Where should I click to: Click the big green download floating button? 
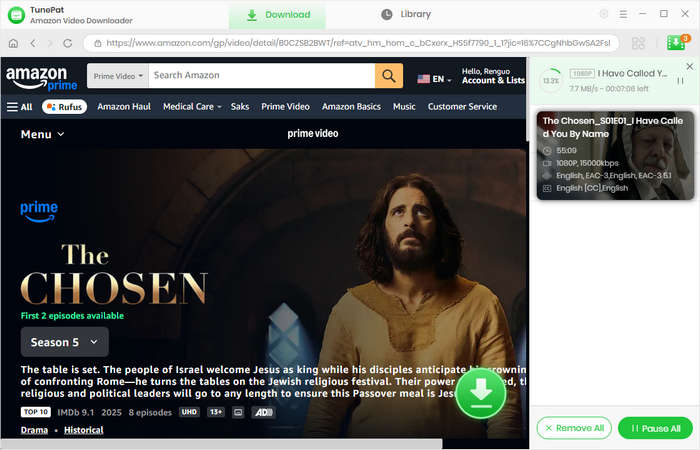pyautogui.click(x=481, y=394)
